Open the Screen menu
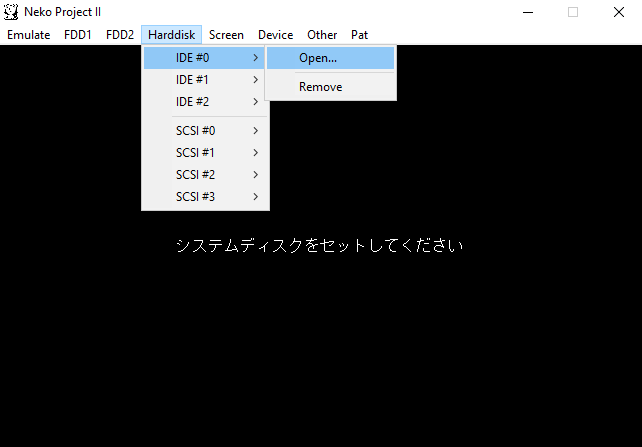This screenshot has height=447, width=642. click(226, 35)
